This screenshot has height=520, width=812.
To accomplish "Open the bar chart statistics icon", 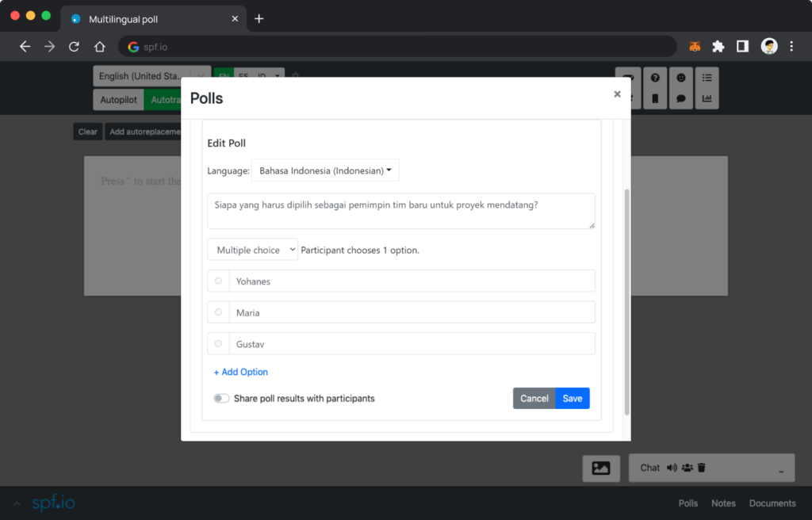I will [707, 99].
